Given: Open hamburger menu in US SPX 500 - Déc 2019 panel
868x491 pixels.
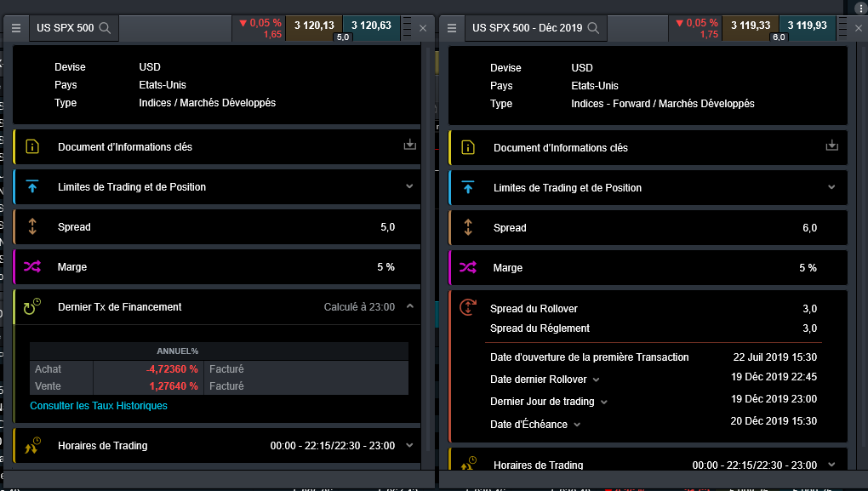Looking at the screenshot, I should (452, 28).
